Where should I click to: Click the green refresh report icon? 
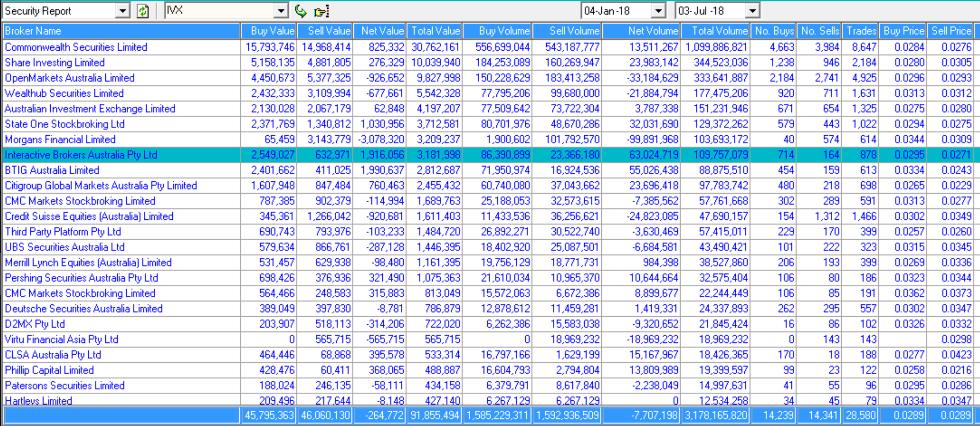point(143,11)
